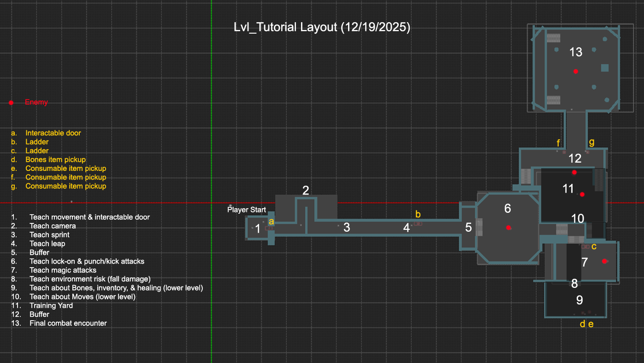Click list line '12. Buffer'

[30, 314]
